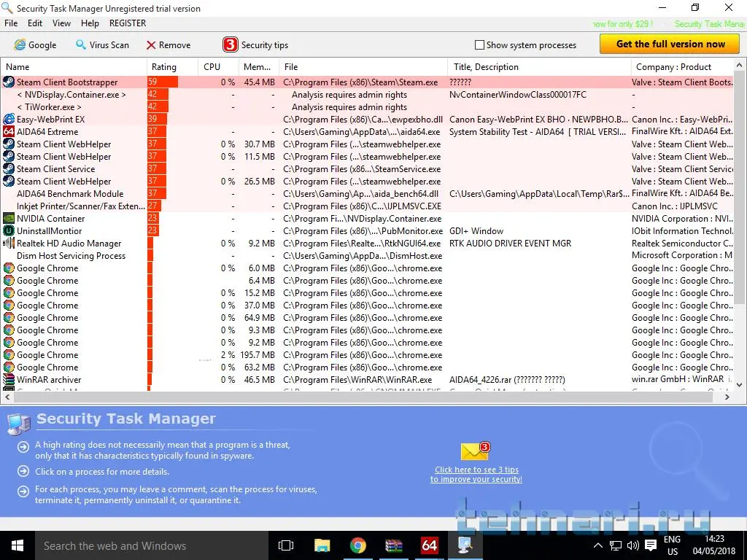The height and width of the screenshot is (560, 747).
Task: Select the Google Chrome process using 64.9 MB
Action: click(368, 317)
